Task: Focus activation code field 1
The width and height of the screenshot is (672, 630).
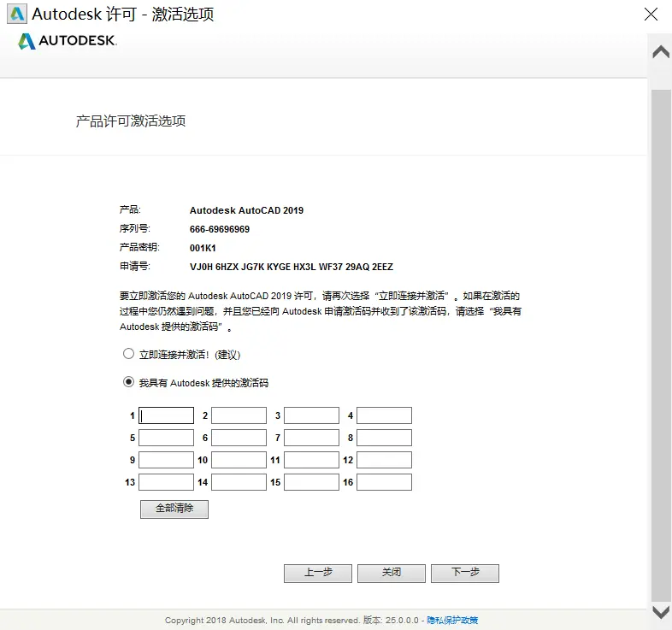Action: coord(166,415)
